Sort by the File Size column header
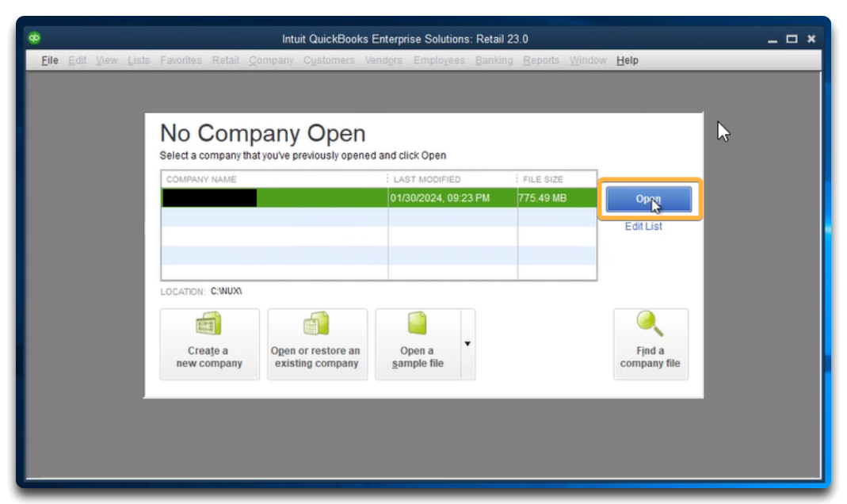This screenshot has height=504, width=847. (557, 179)
